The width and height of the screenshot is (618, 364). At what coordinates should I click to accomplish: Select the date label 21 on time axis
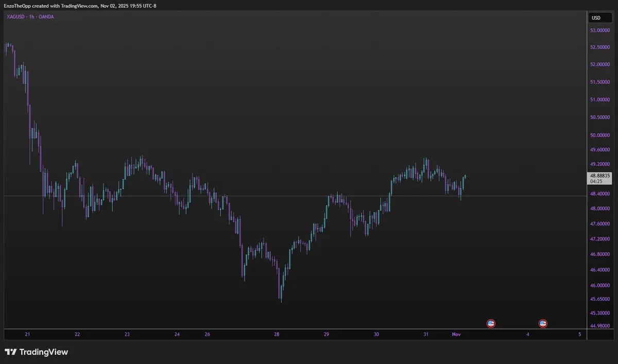[x=27, y=335]
